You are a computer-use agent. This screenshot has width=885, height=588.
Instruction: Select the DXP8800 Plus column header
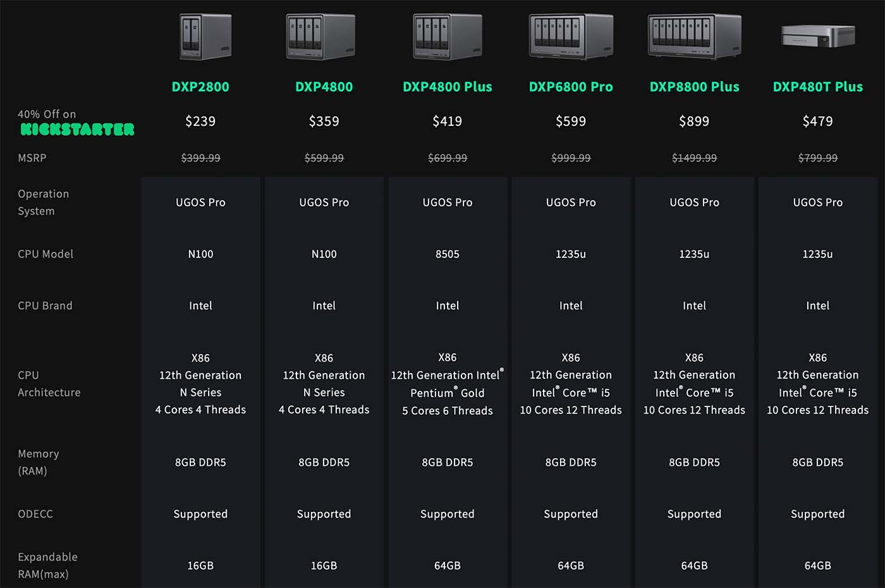(694, 87)
